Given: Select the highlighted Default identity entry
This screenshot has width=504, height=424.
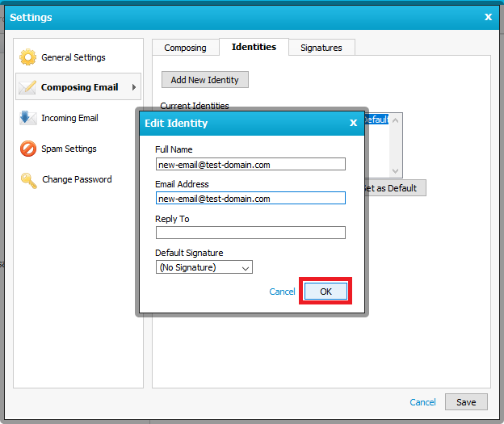Looking at the screenshot, I should [376, 120].
